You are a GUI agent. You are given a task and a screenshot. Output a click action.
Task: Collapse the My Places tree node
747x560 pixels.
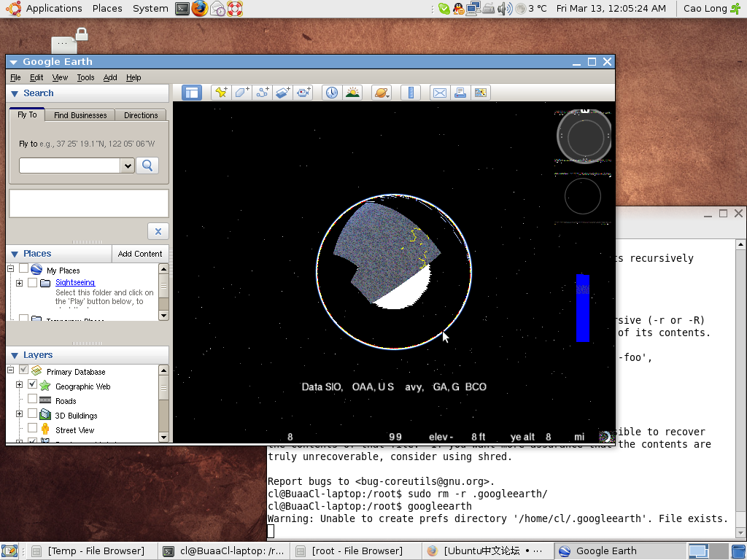coord(10,269)
